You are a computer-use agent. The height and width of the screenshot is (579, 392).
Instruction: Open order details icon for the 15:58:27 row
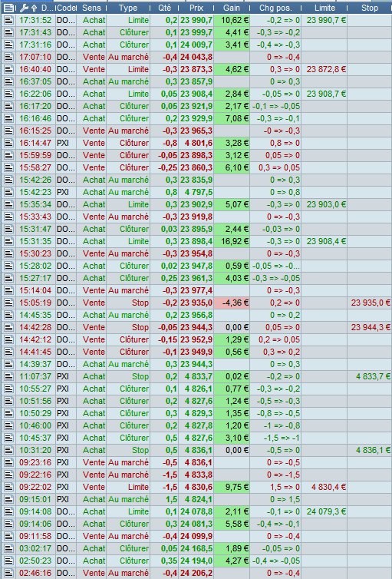click(x=9, y=167)
